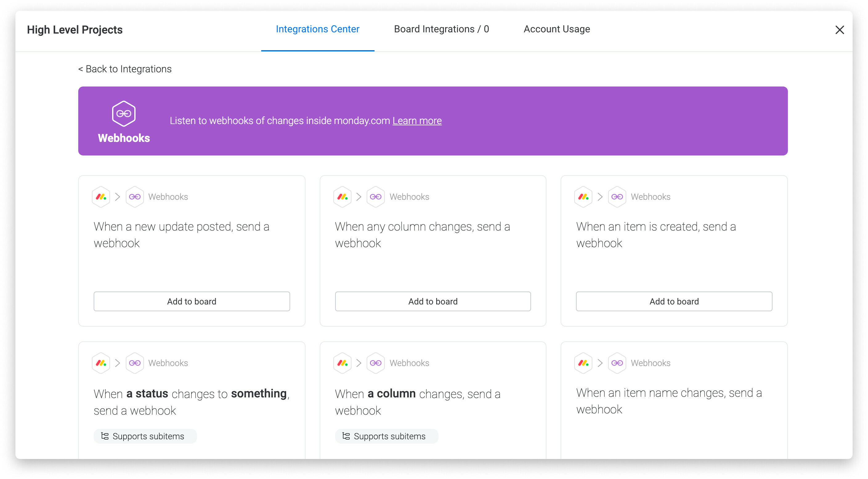Click the 'Supports subitems' badge on status card

point(145,436)
